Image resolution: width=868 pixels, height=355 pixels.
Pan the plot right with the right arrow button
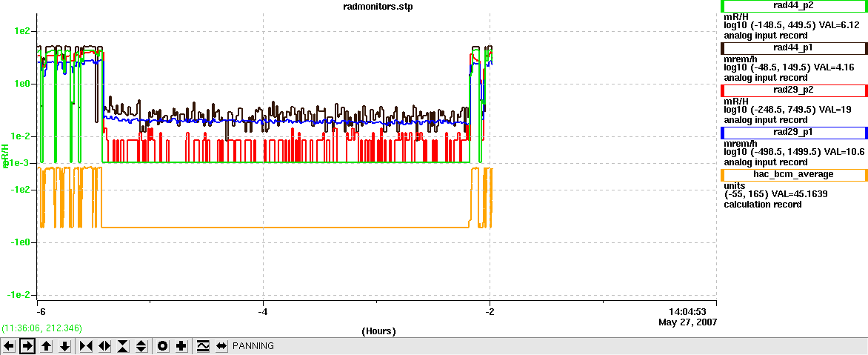[x=27, y=346]
